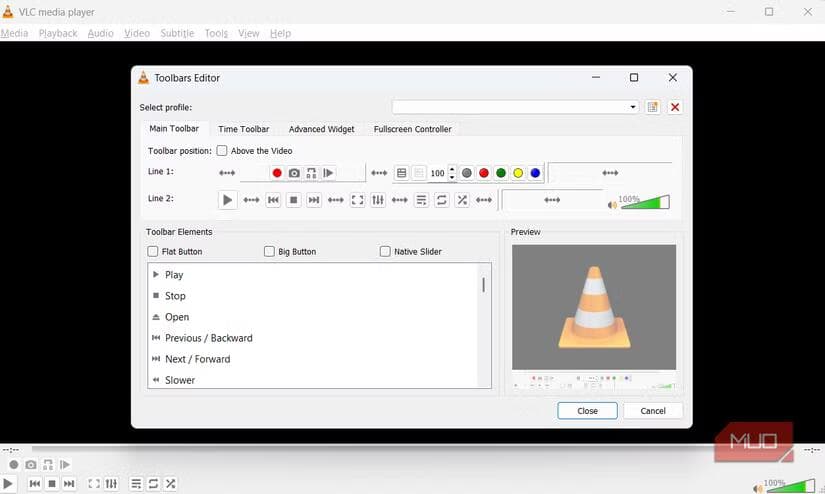This screenshot has height=494, width=825.
Task: Click record icon in VLC main window
Action: point(14,465)
